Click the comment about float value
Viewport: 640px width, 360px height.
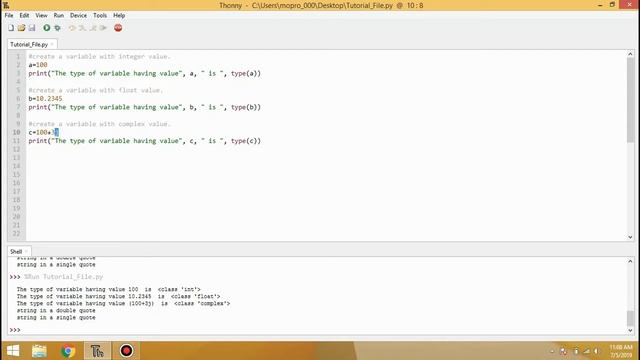96,90
